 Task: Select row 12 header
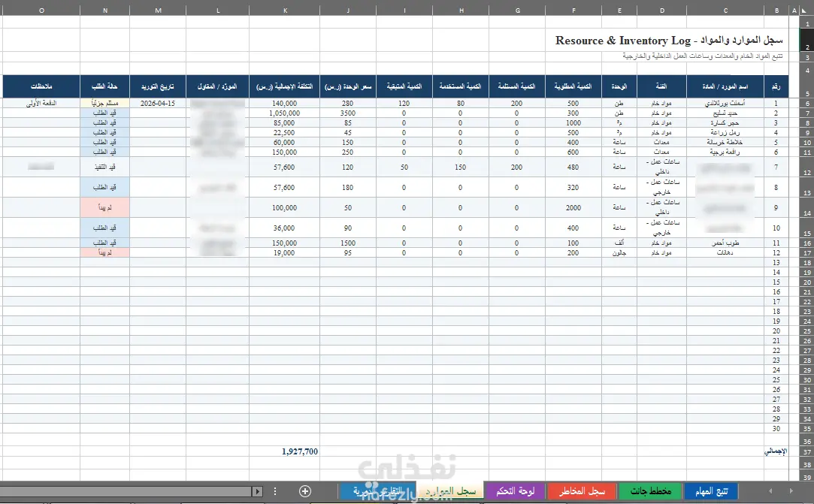click(x=806, y=167)
